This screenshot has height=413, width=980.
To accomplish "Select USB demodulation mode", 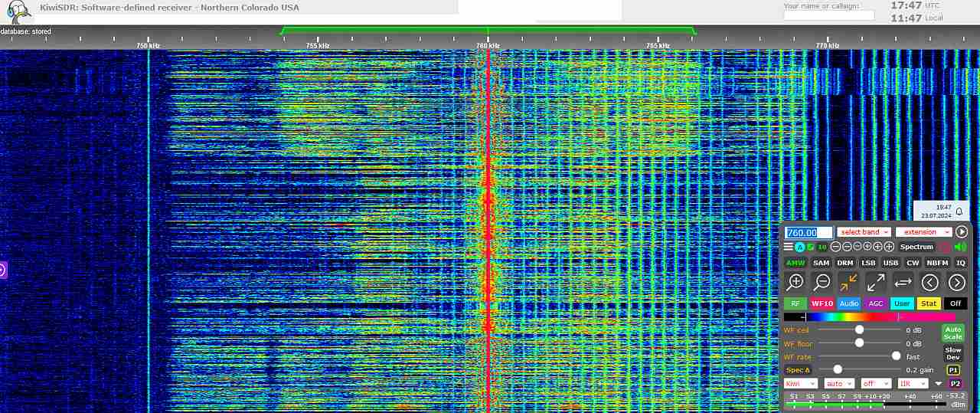I will [x=890, y=263].
